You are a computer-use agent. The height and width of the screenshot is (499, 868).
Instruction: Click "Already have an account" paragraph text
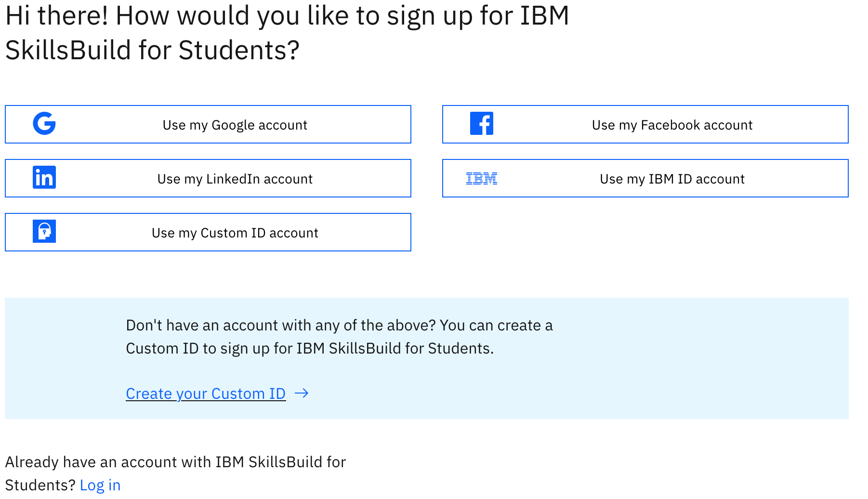pyautogui.click(x=175, y=473)
